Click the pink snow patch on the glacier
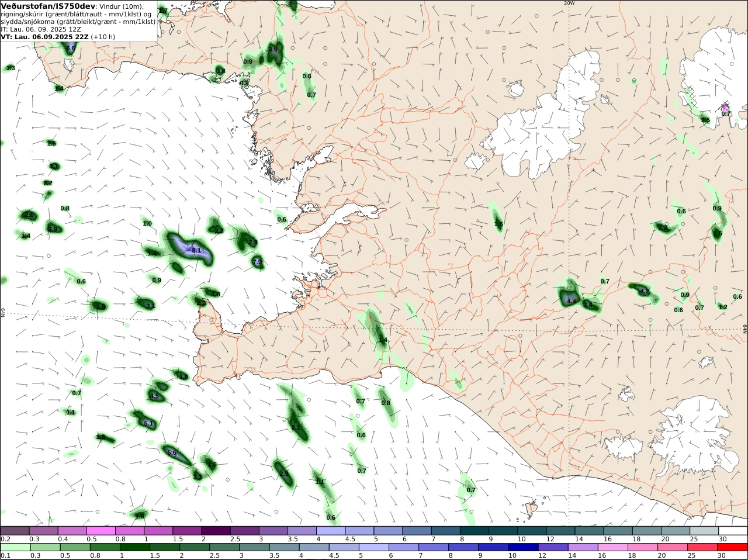The width and height of the screenshot is (748, 560). (x=725, y=108)
